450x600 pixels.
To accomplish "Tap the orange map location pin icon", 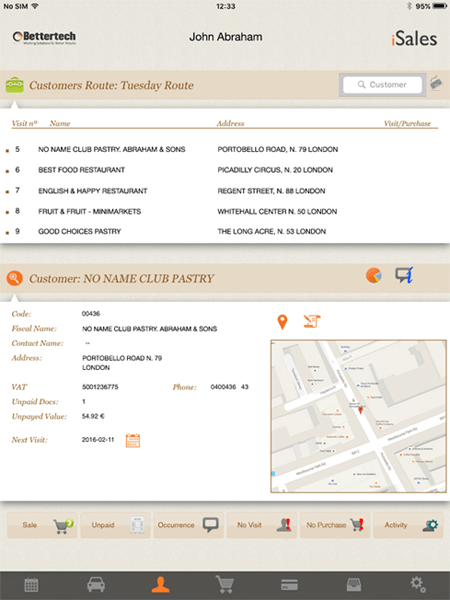I will 282,322.
